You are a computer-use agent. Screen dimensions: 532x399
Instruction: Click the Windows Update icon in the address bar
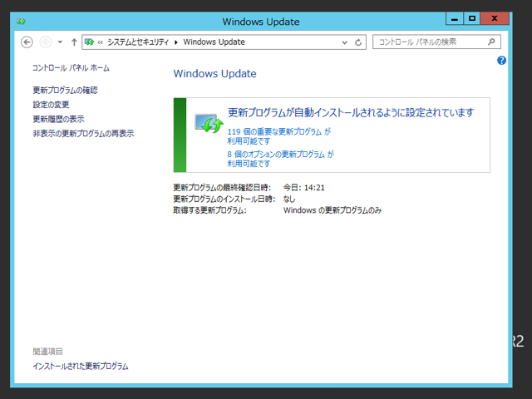pyautogui.click(x=90, y=42)
